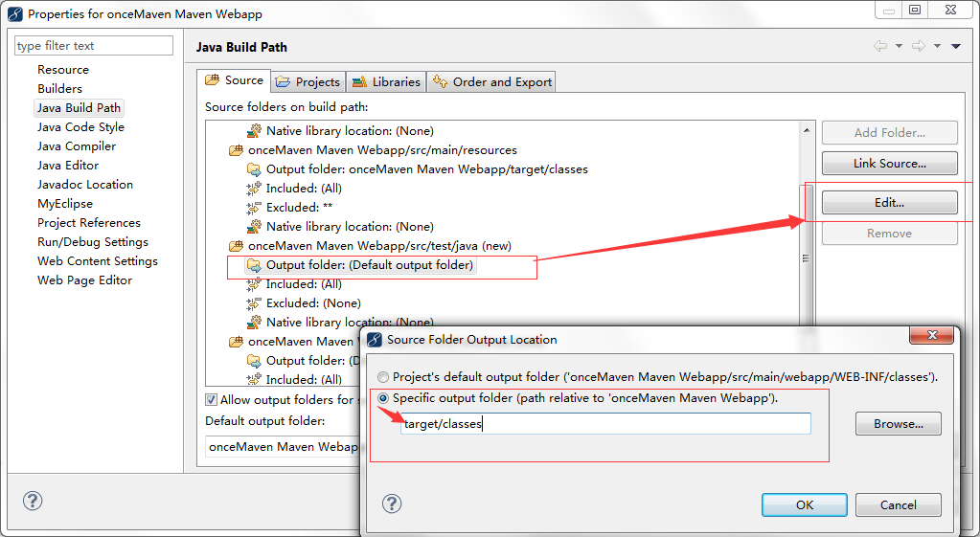Click the 'Excluded: **' filter icon
Image resolution: width=980 pixels, height=537 pixels.
(x=254, y=208)
